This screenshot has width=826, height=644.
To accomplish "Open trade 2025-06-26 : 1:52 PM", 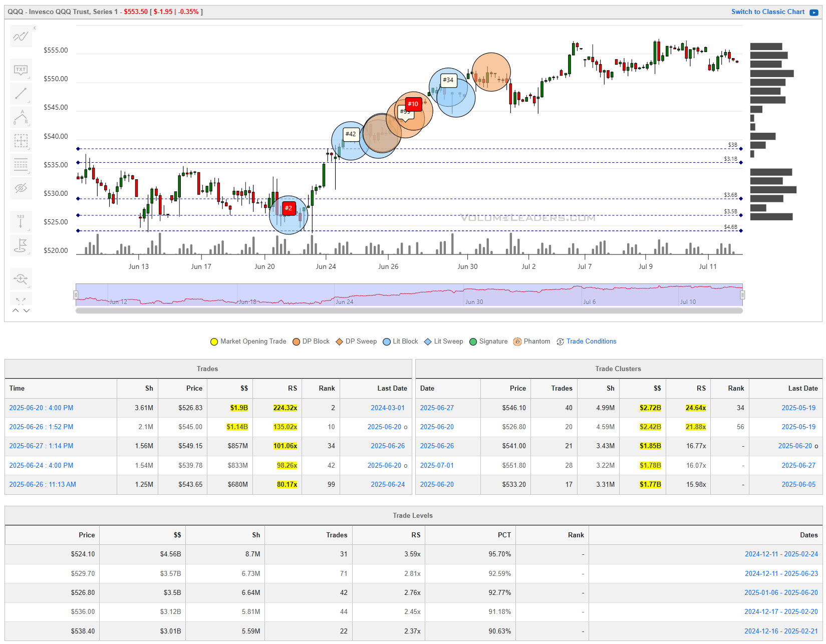I will (41, 427).
